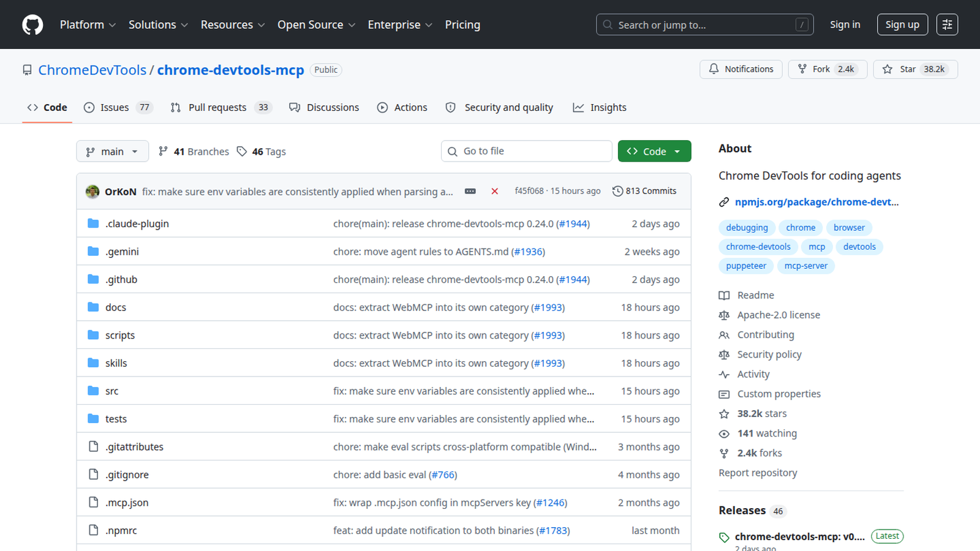Image resolution: width=980 pixels, height=551 pixels.
Task: Click the .mcp.json file icon
Action: (93, 502)
